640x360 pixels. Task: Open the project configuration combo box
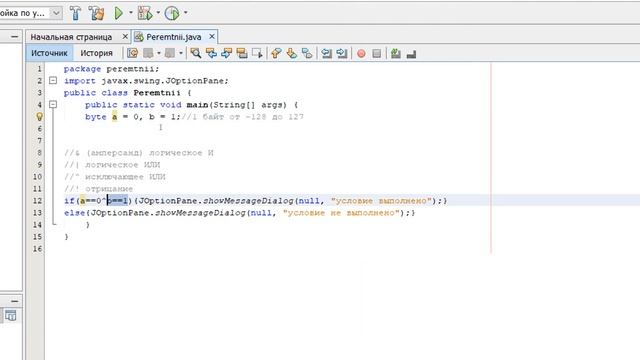tap(31, 13)
